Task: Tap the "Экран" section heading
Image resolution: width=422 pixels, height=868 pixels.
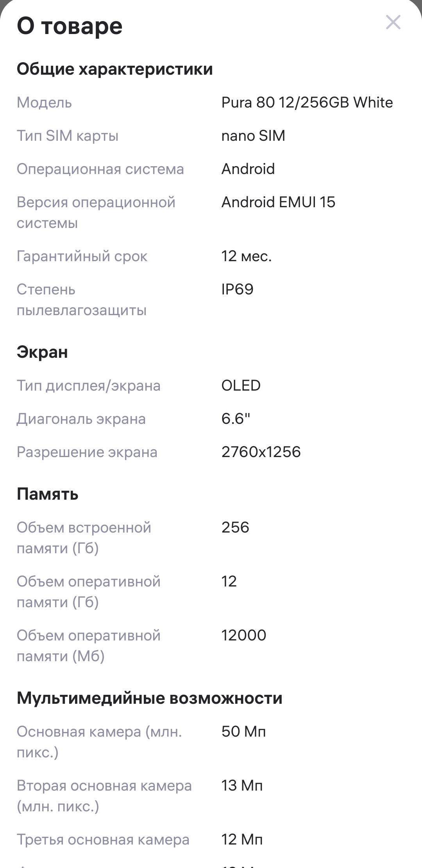Action: pyautogui.click(x=42, y=352)
